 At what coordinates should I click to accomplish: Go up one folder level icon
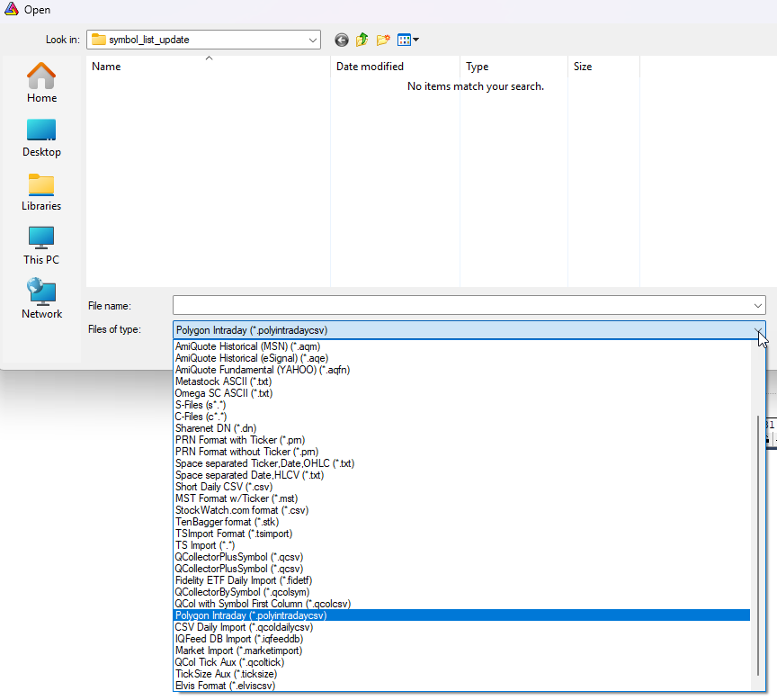362,40
